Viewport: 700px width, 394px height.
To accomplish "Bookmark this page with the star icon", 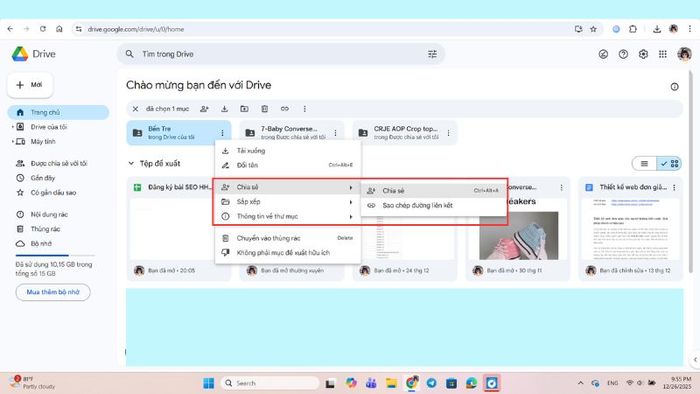I will coord(593,29).
